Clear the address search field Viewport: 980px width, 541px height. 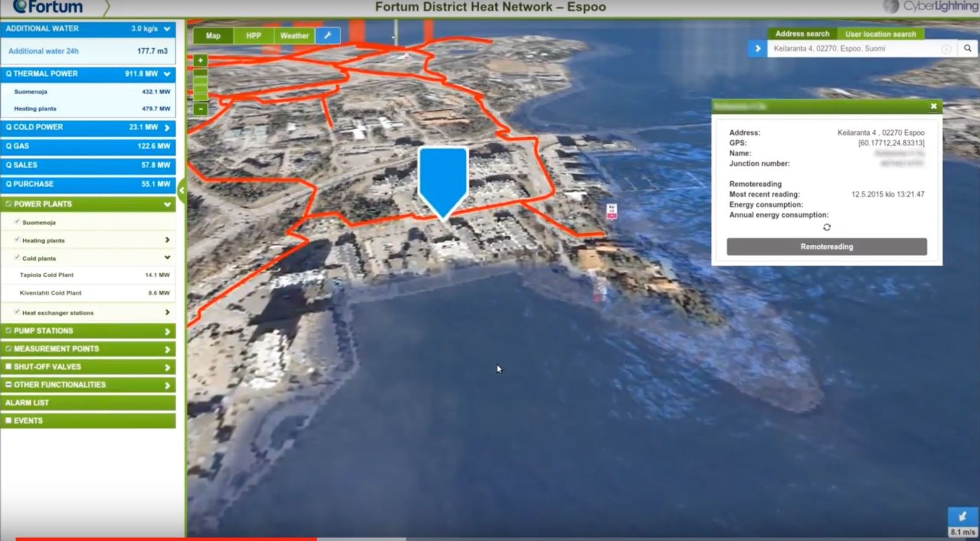[946, 49]
